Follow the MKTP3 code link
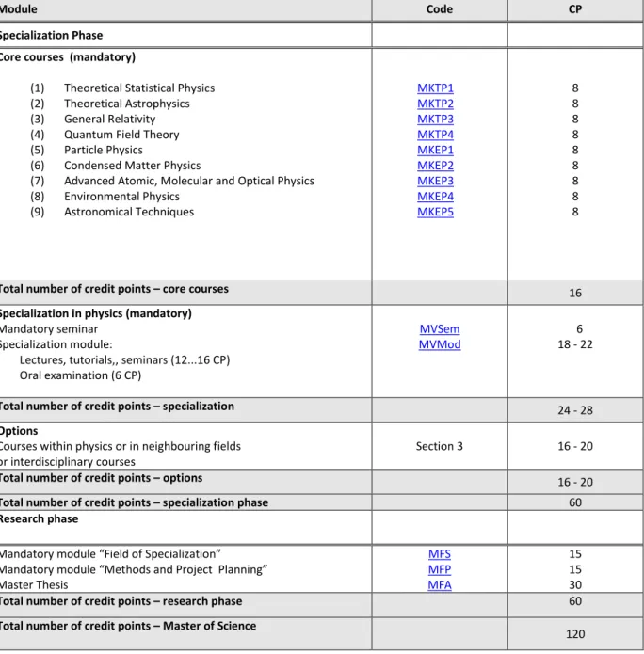Screen dimensions: 644x654 [435, 119]
